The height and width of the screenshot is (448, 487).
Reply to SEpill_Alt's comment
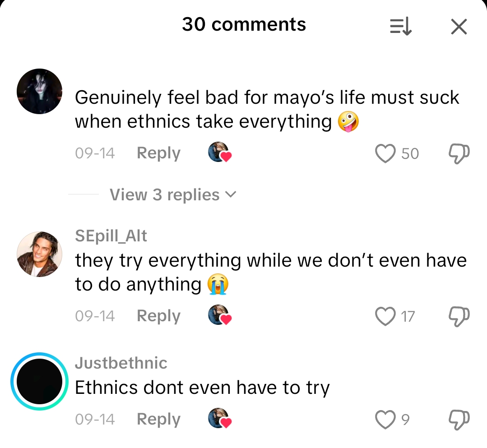click(x=158, y=316)
